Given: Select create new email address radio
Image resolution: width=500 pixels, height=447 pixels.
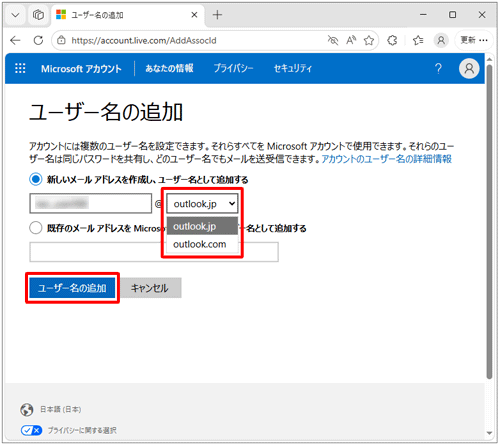Looking at the screenshot, I should point(36,179).
